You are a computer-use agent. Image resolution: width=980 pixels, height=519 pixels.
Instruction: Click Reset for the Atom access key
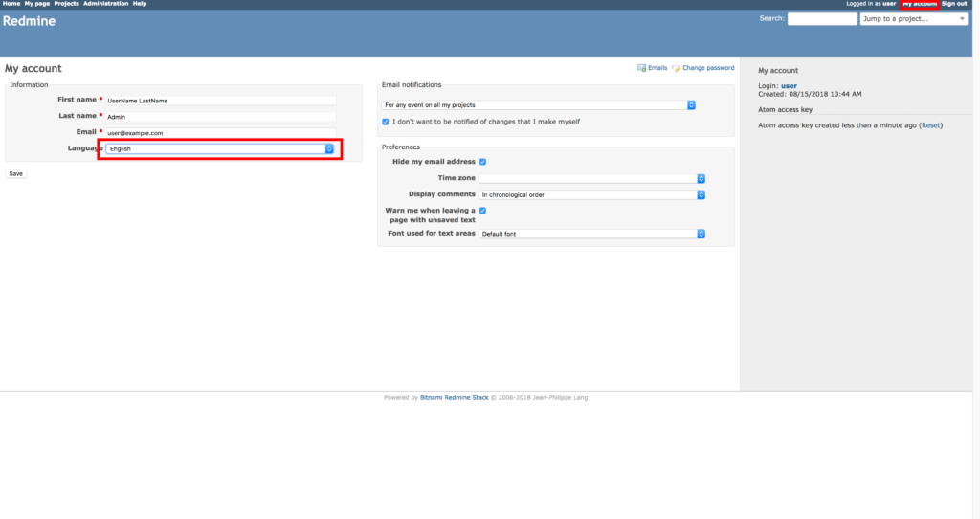(x=931, y=125)
